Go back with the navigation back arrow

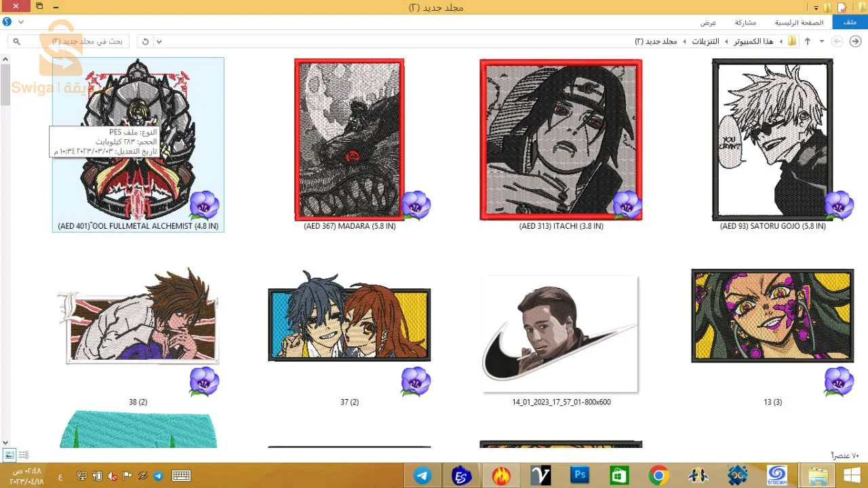(x=855, y=41)
